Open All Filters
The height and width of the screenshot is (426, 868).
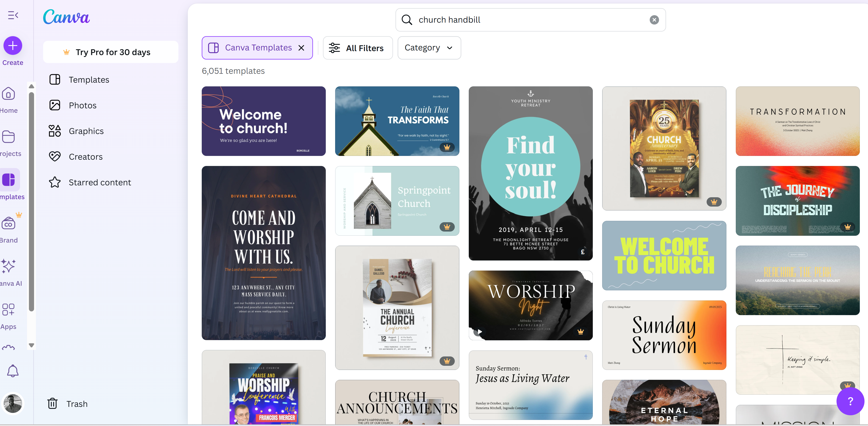pyautogui.click(x=358, y=48)
